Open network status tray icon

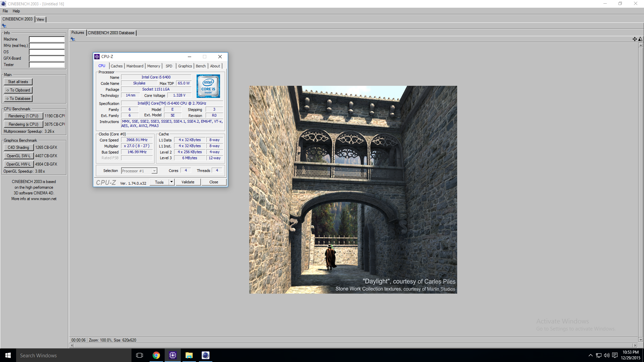599,355
